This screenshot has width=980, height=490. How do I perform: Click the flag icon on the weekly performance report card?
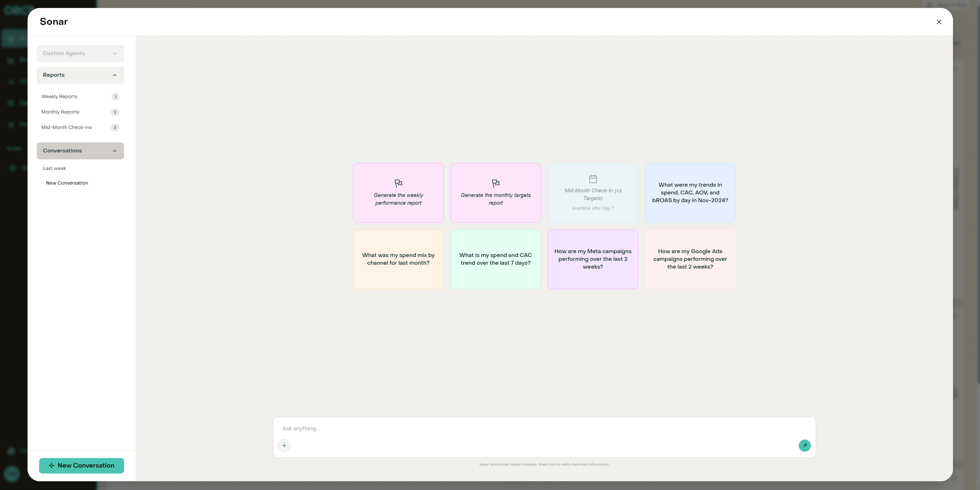pyautogui.click(x=398, y=183)
